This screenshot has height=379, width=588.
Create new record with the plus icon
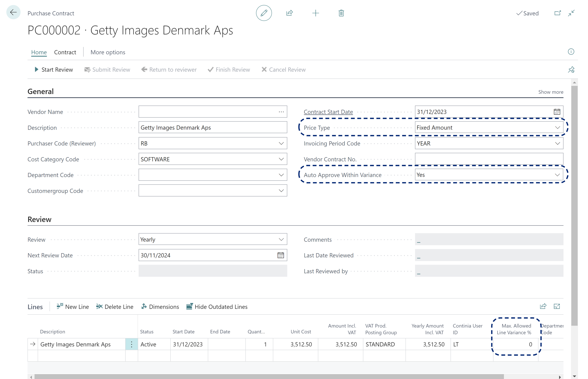click(316, 13)
